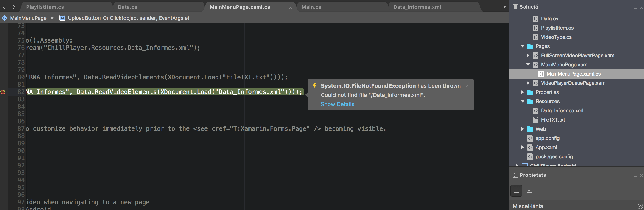644x210 pixels.
Task: Select PlaylistItem.cs in solution tree
Action: [557, 28]
